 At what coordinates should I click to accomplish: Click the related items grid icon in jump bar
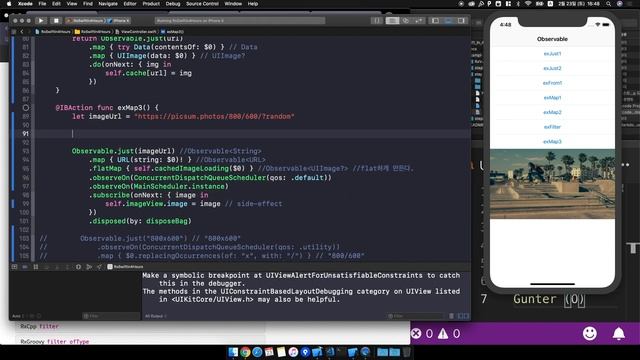click(x=14, y=31)
